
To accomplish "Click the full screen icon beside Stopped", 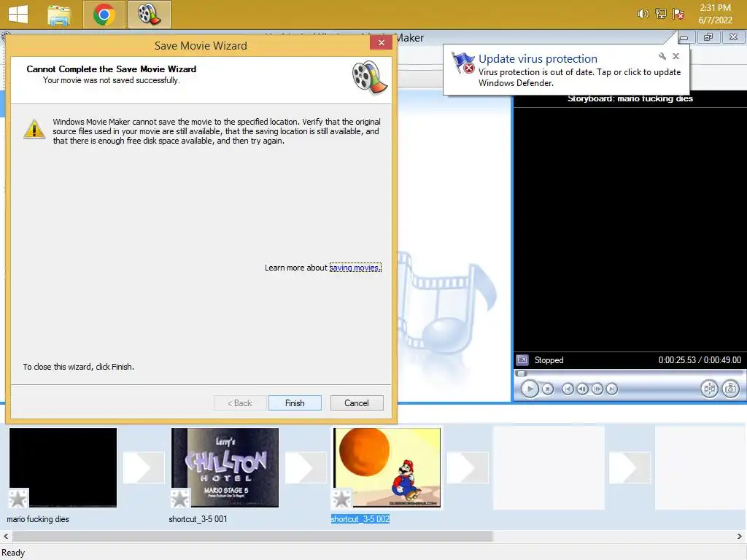I will click(522, 360).
